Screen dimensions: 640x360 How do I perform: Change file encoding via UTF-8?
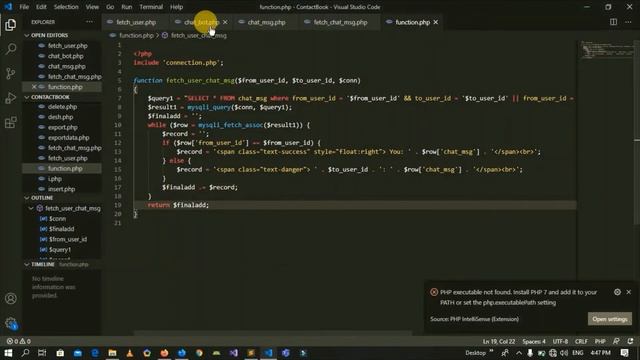pyautogui.click(x=560, y=341)
